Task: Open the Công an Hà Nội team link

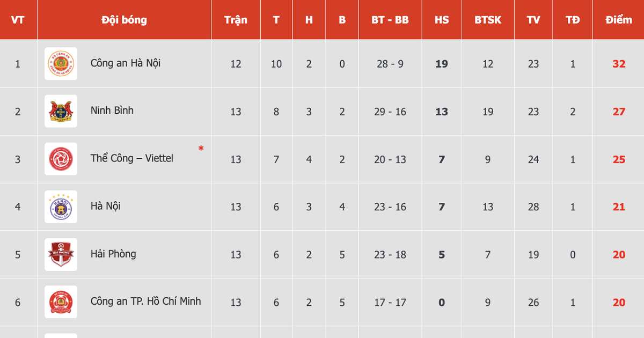Action: point(126,63)
